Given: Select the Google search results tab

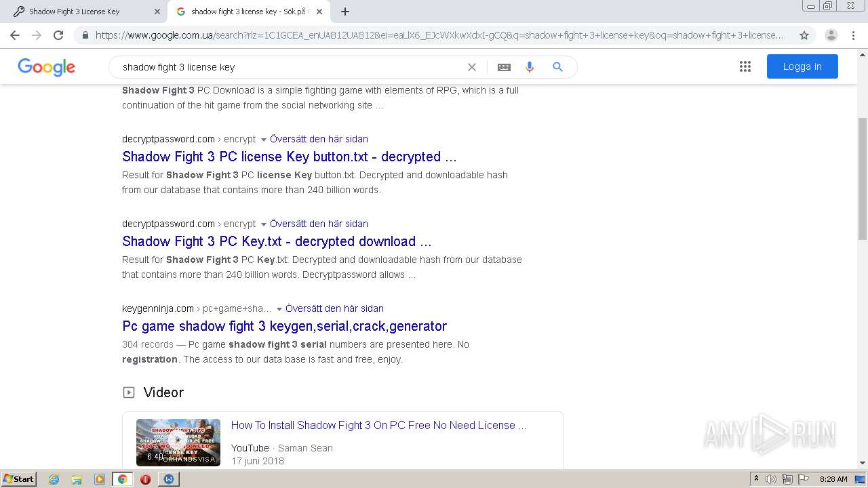Looking at the screenshot, I should tap(248, 12).
